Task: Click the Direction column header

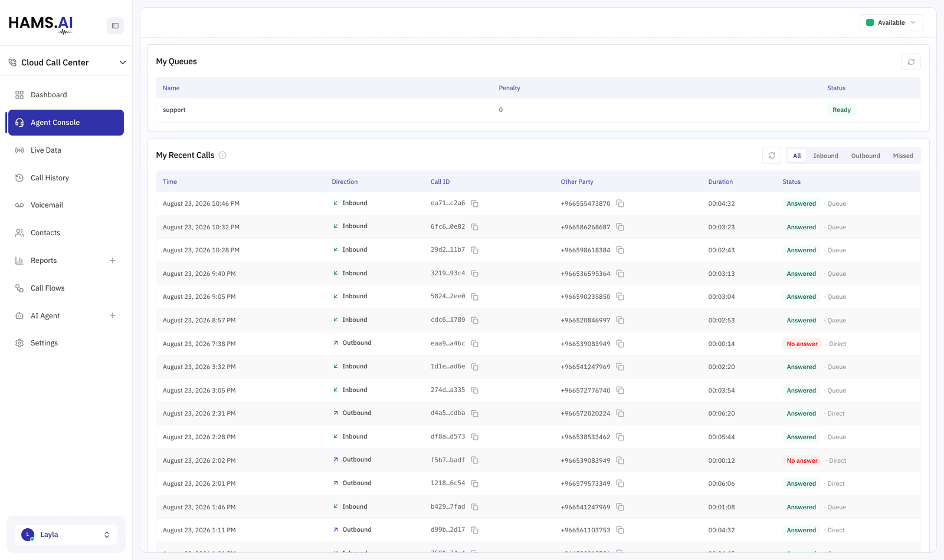Action: (x=345, y=182)
